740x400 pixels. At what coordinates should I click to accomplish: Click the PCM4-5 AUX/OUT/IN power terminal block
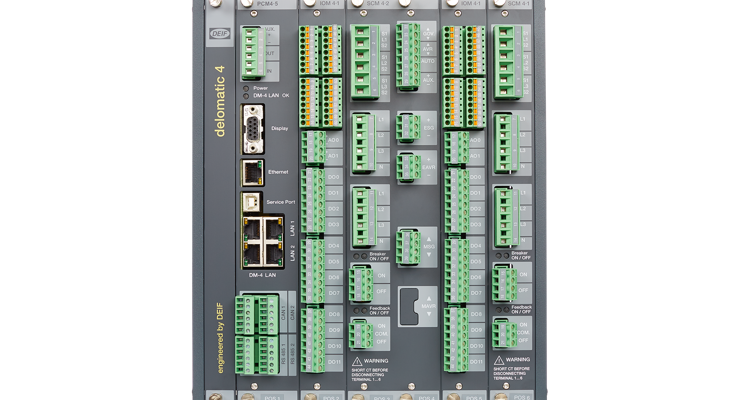[x=253, y=53]
